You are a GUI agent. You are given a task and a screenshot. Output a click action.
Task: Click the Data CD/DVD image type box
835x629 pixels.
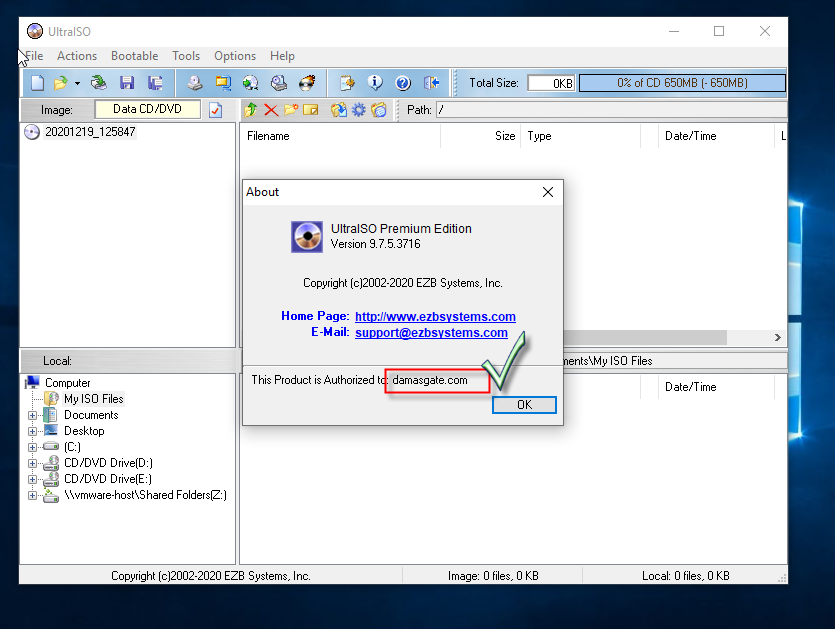(x=148, y=109)
